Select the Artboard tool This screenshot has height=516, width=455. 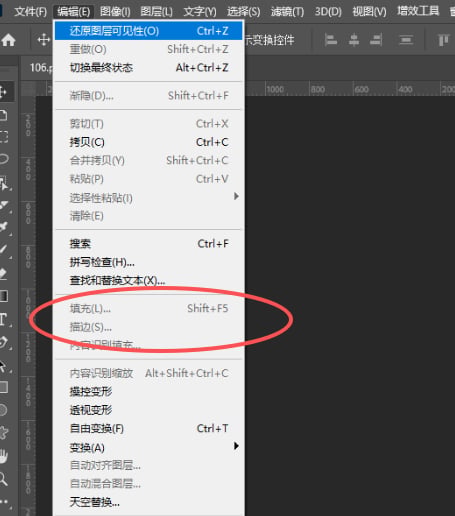tap(4, 115)
